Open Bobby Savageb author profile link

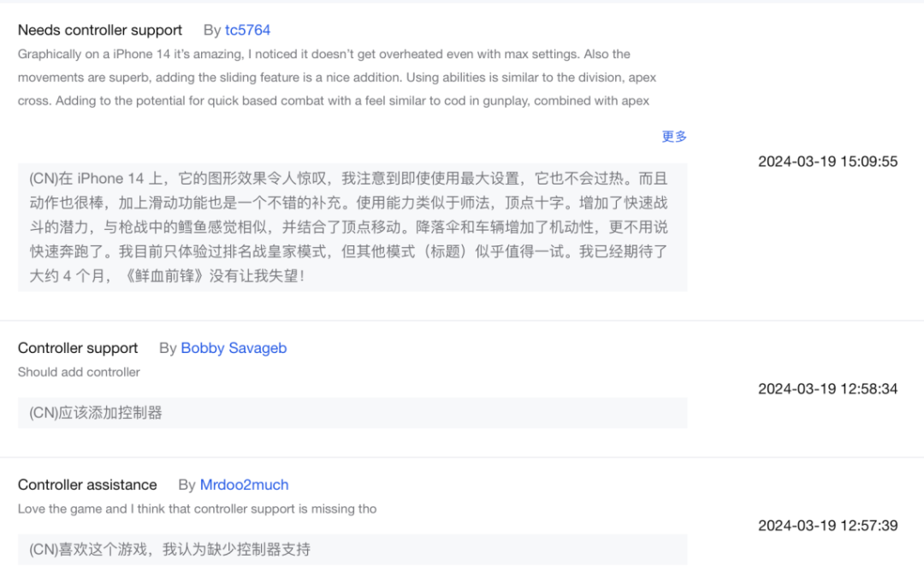coord(234,348)
